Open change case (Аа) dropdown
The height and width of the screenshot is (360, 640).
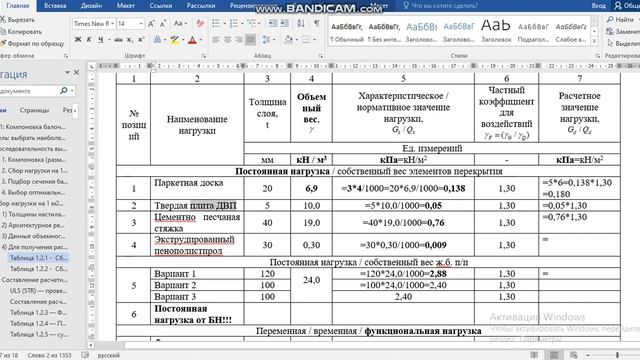(x=180, y=24)
